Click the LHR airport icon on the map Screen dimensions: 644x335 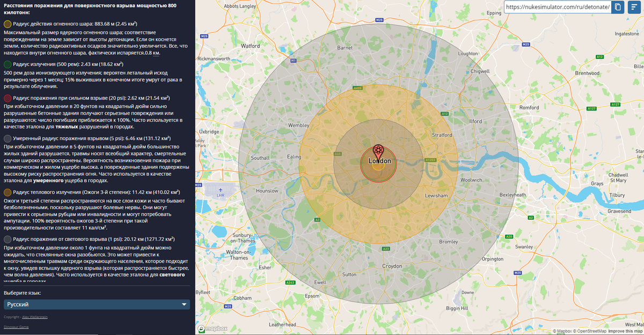pos(220,190)
